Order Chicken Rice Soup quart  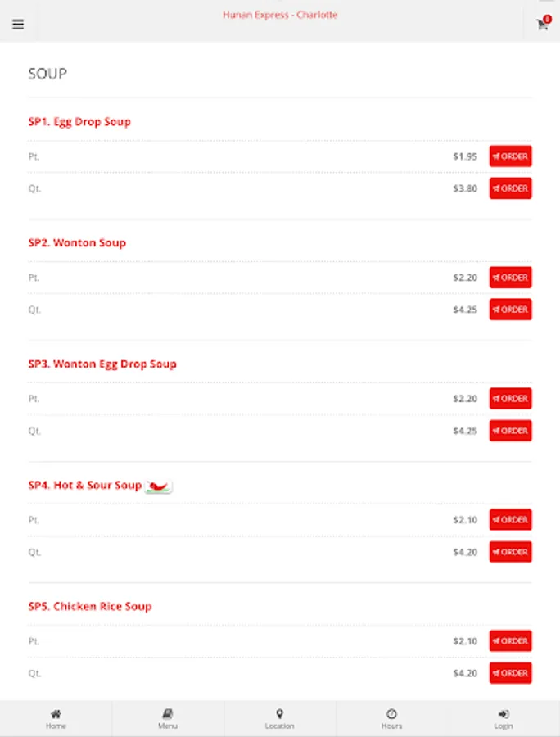[510, 673]
